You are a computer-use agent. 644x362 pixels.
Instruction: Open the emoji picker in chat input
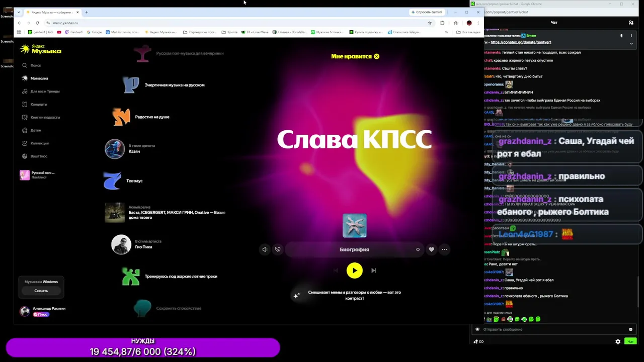(x=630, y=329)
